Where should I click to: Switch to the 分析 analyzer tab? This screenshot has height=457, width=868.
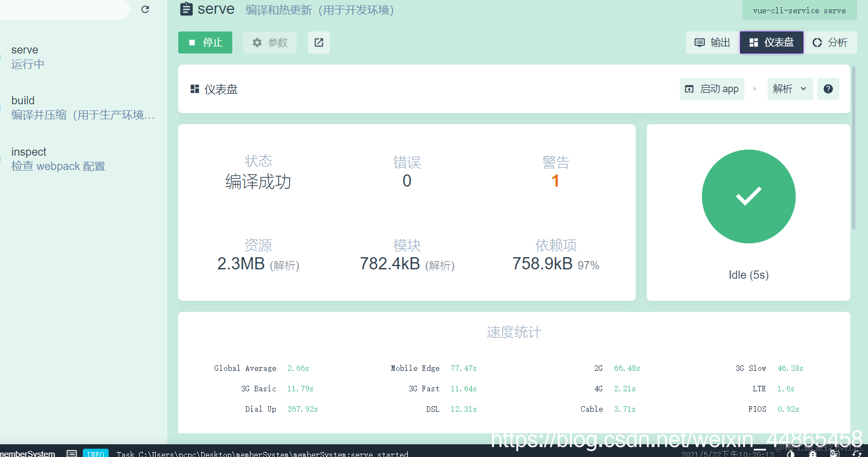830,42
